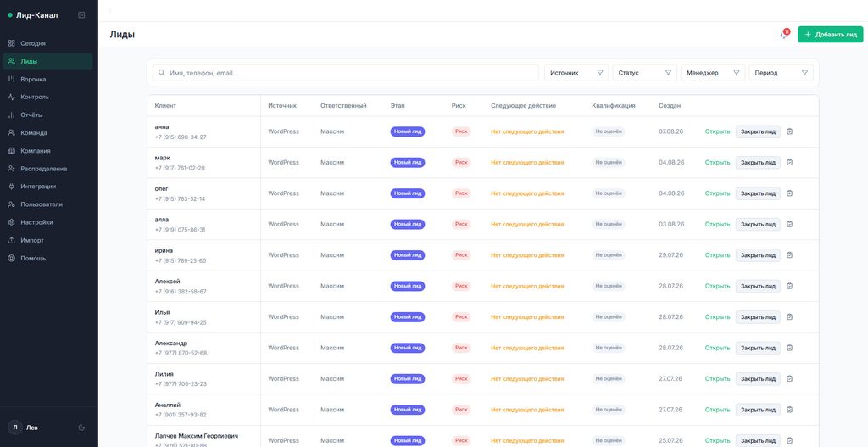Open the Менеджер filter dropdown
The height and width of the screenshot is (447, 868).
pos(713,73)
